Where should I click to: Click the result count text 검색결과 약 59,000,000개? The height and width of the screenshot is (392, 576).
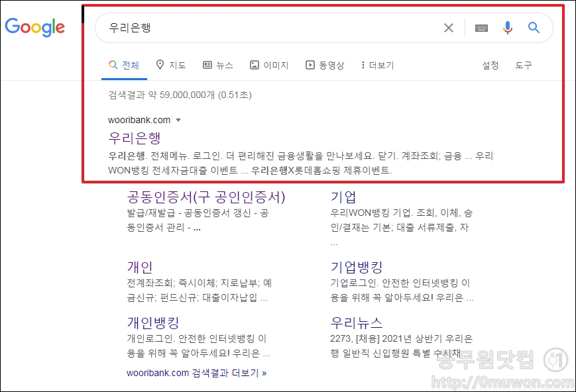click(x=162, y=95)
